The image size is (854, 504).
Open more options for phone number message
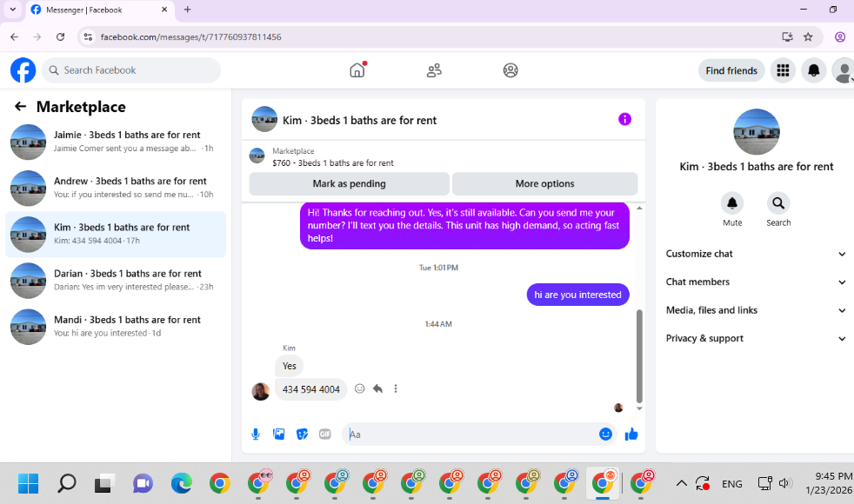[x=396, y=388]
